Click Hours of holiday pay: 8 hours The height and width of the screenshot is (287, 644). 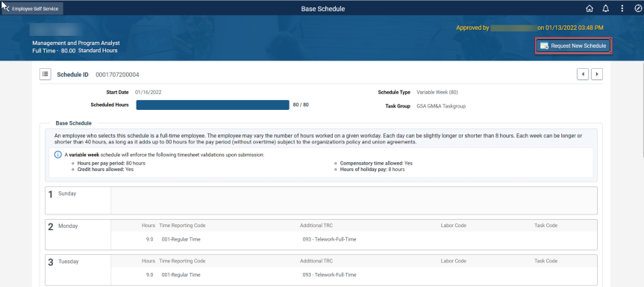tap(372, 169)
